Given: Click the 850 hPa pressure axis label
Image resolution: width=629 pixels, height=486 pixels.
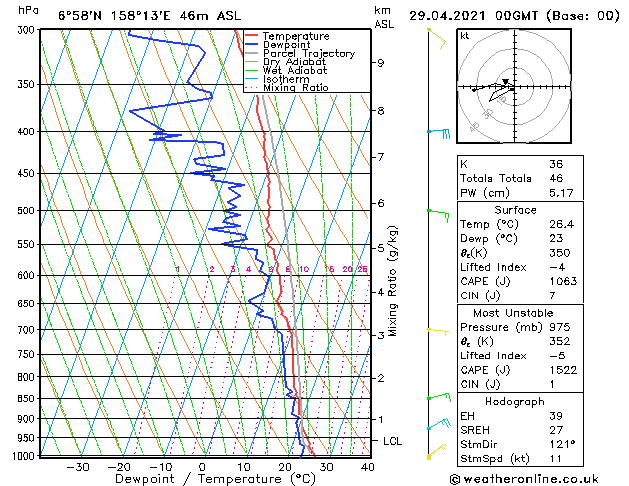Looking at the screenshot, I should [x=26, y=398].
